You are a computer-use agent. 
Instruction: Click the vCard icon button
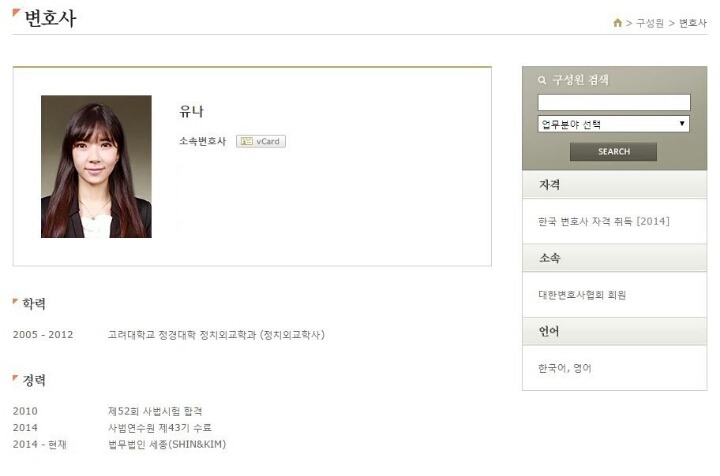pos(261,141)
